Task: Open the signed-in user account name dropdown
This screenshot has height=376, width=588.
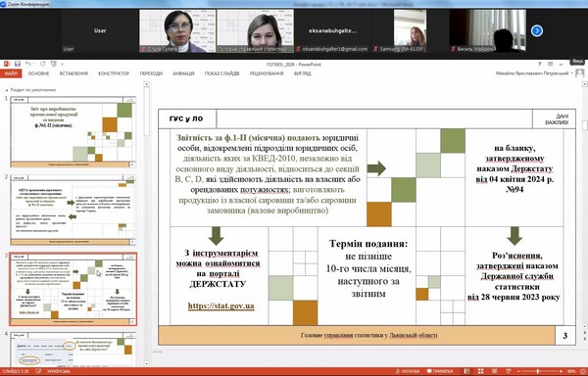Action: [534, 73]
